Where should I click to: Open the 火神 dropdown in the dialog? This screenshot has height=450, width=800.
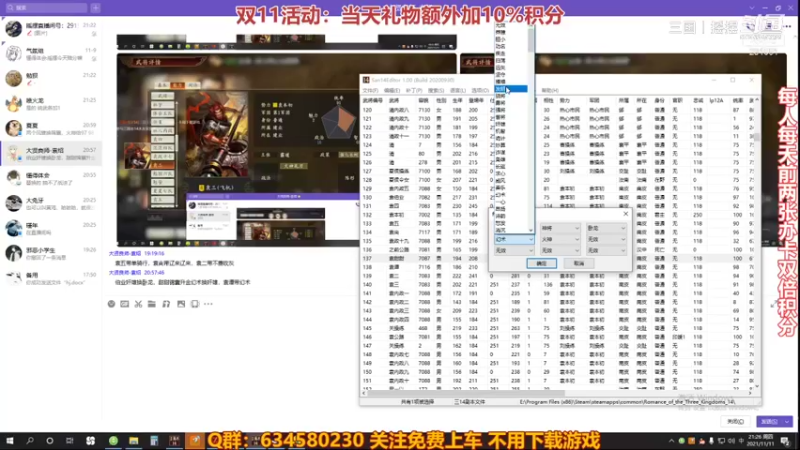click(x=560, y=239)
